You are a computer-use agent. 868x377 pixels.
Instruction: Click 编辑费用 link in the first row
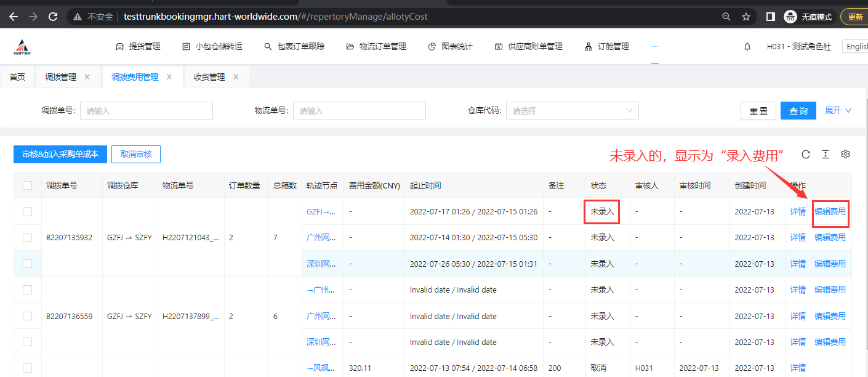pyautogui.click(x=830, y=211)
